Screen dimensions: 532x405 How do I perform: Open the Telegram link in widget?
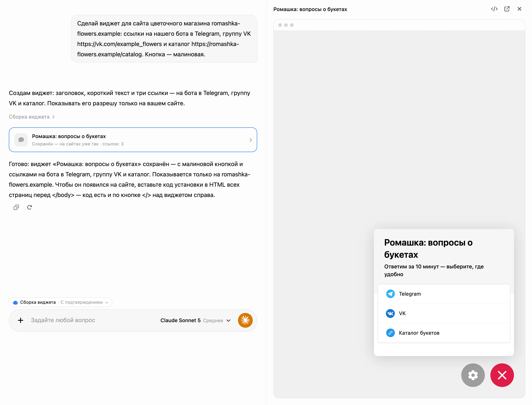(444, 294)
